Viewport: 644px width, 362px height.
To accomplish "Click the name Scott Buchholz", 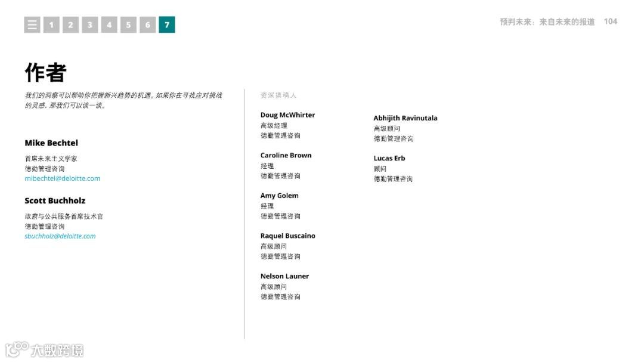I will (x=55, y=200).
